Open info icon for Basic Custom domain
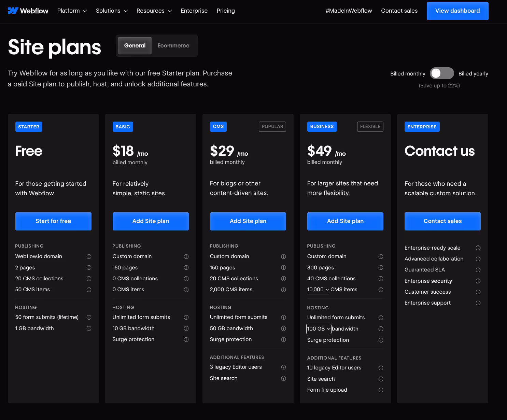This screenshot has height=420, width=507. coord(186,256)
